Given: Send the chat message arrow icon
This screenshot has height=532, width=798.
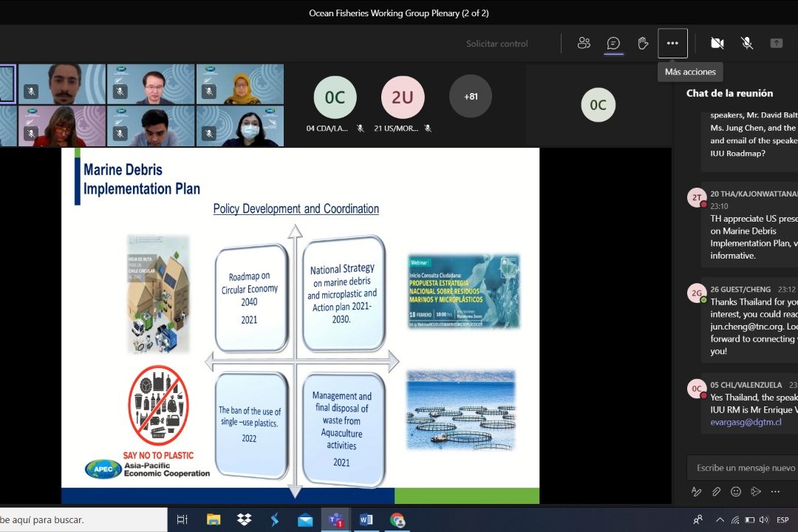Looking at the screenshot, I should tap(756, 491).
